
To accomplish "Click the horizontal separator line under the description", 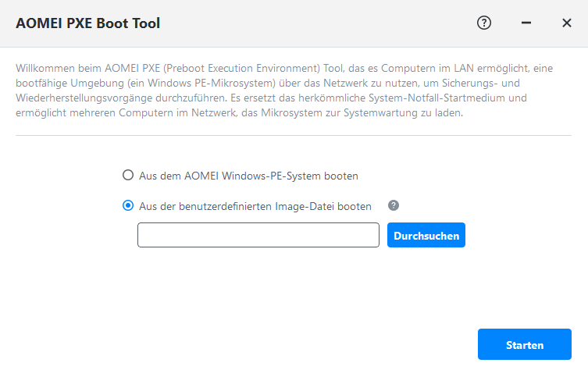I will point(294,135).
